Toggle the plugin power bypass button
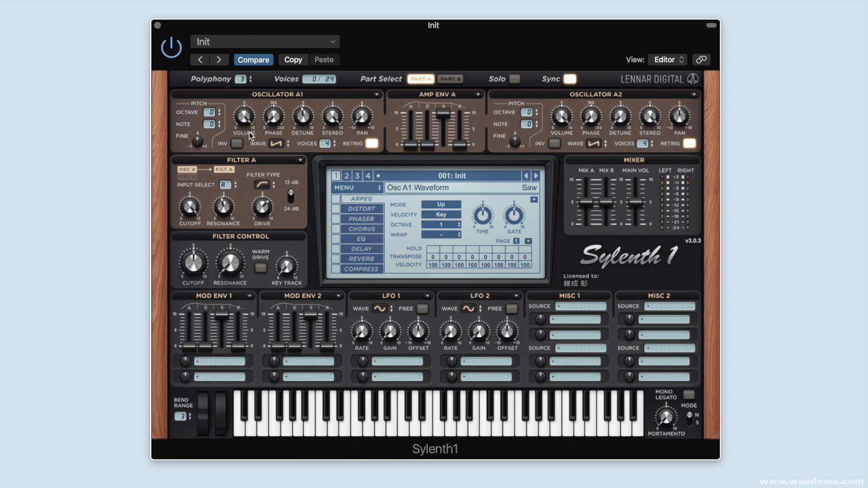The image size is (868, 488). (x=171, y=47)
